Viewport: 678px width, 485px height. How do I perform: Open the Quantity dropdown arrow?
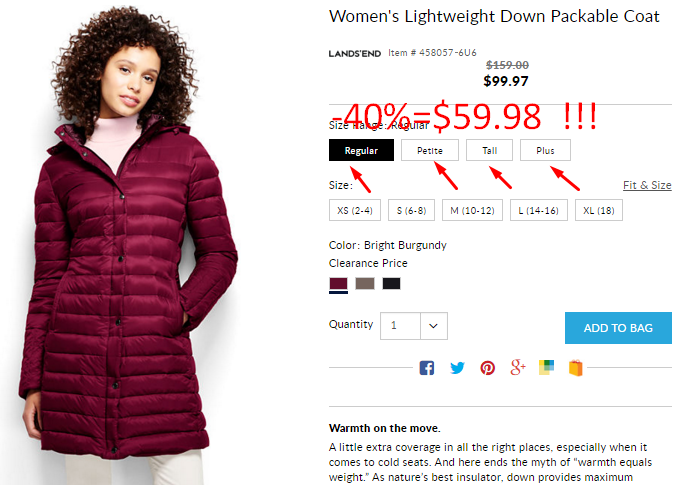click(x=433, y=325)
